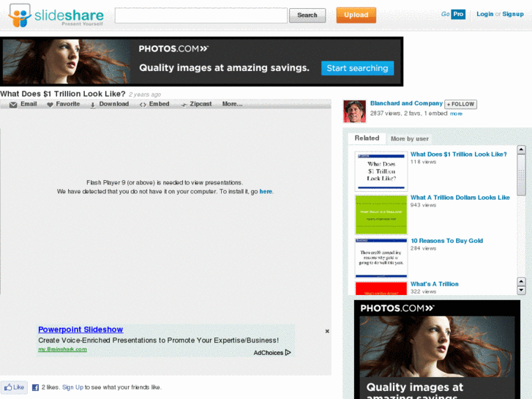Click the '943 views' text
Image resolution: width=532 pixels, height=399 pixels.
pos(423,205)
